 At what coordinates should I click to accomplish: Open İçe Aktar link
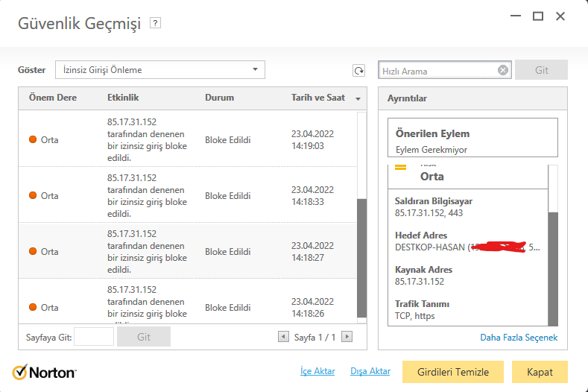[x=317, y=371]
